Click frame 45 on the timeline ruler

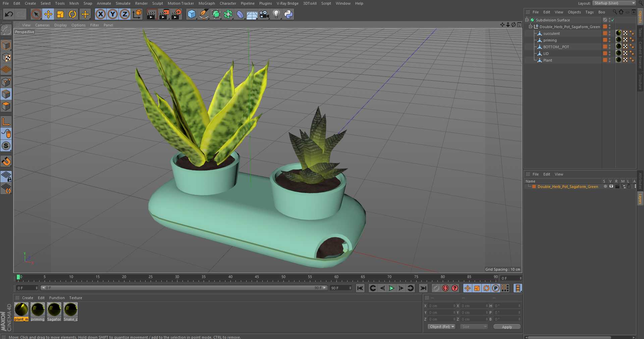(x=257, y=277)
